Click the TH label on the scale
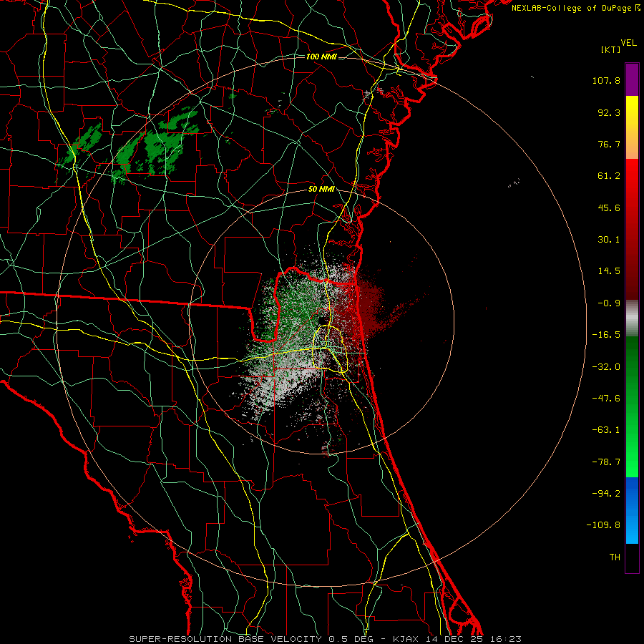 coord(615,557)
